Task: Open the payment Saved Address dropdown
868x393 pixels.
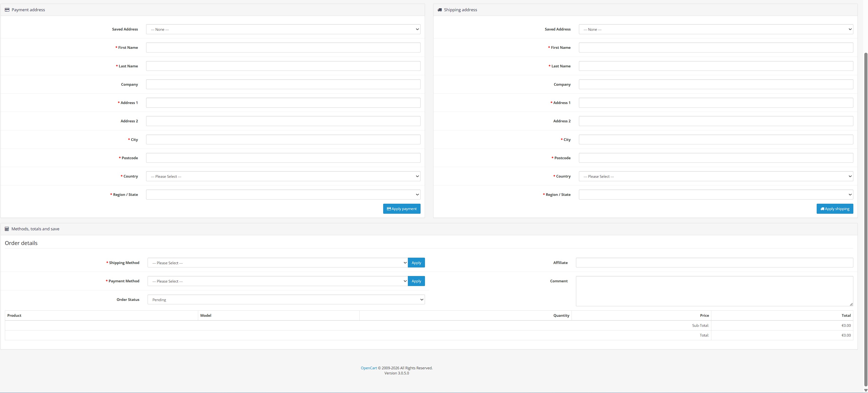Action: (x=283, y=29)
